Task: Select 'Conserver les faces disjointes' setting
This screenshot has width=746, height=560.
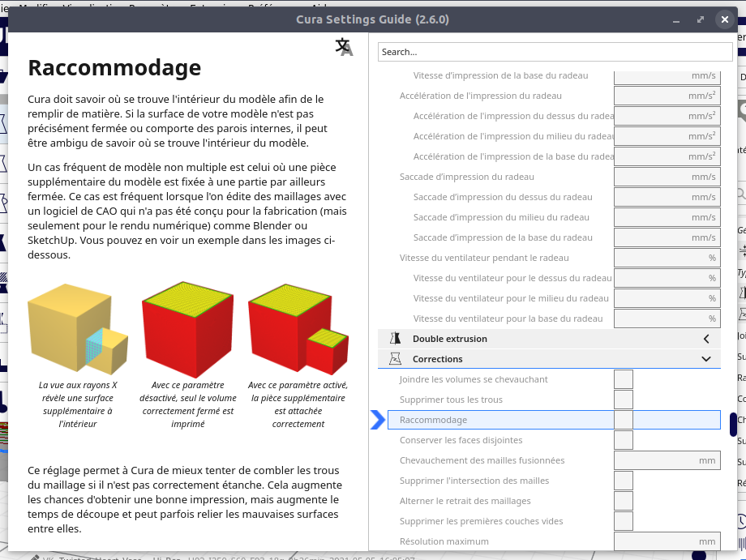Action: pyautogui.click(x=461, y=440)
